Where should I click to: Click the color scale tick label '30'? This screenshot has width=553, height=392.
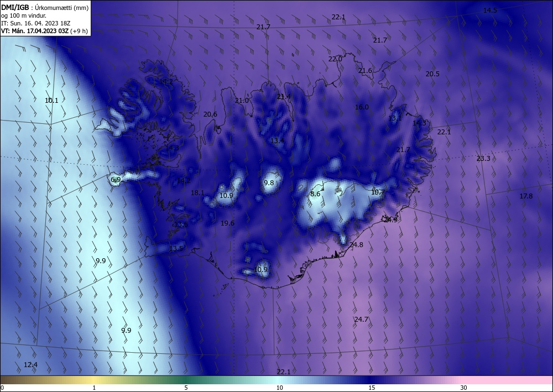pyautogui.click(x=464, y=388)
